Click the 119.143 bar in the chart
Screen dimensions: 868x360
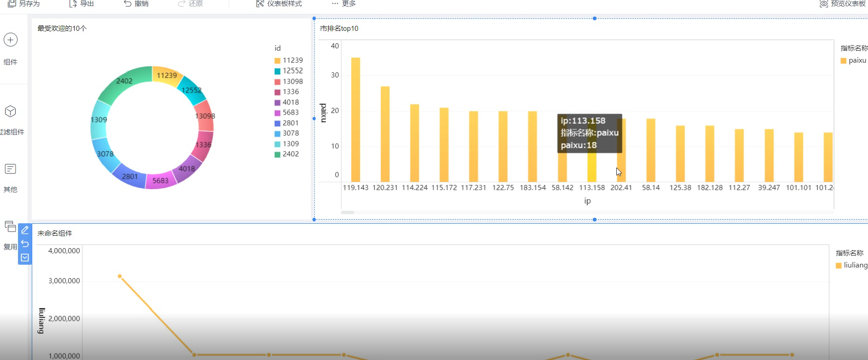point(355,120)
